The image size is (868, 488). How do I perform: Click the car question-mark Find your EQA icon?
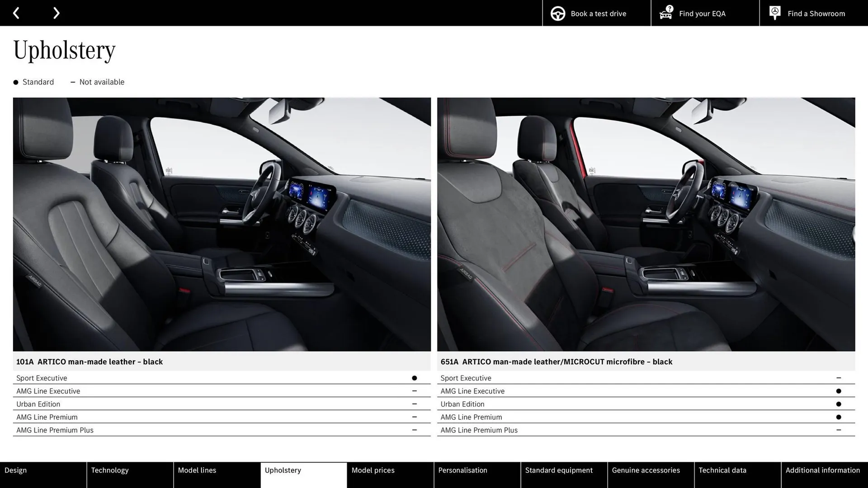pos(665,13)
